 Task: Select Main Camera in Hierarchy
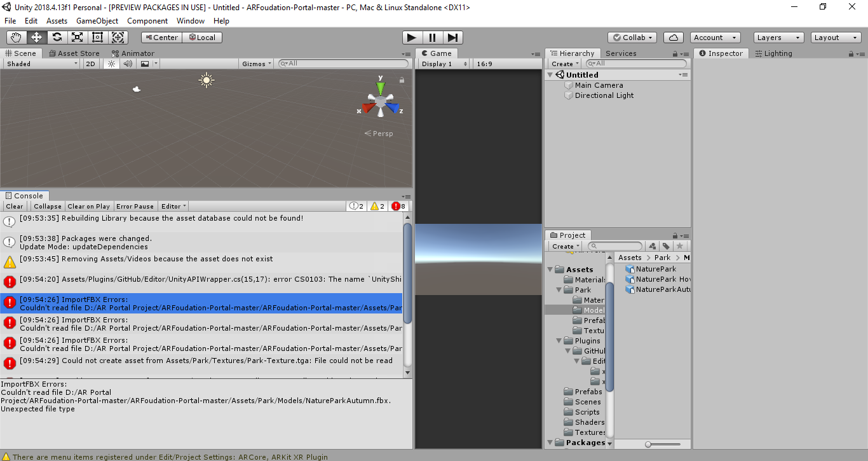pos(599,85)
